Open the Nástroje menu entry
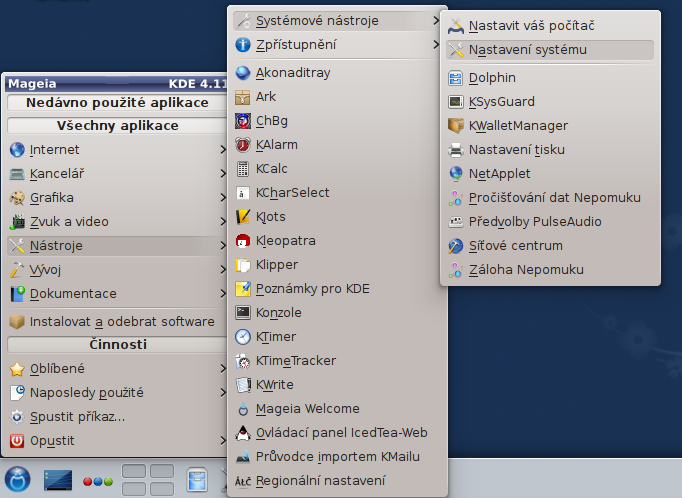 117,246
